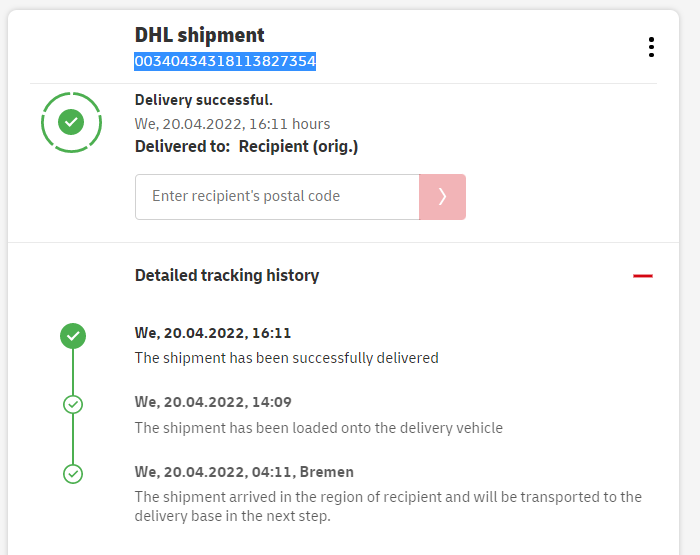Click the "Delivery successful." status text
The image size is (700, 555).
tap(204, 100)
